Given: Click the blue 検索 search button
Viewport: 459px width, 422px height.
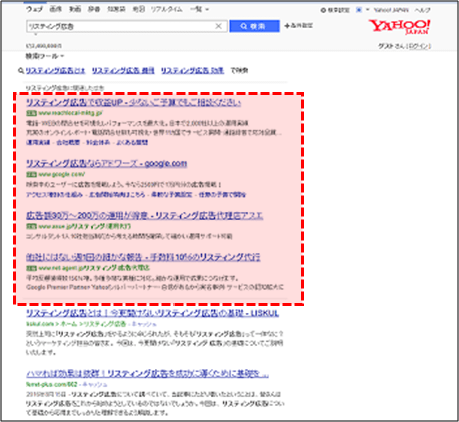Looking at the screenshot, I should click(254, 26).
